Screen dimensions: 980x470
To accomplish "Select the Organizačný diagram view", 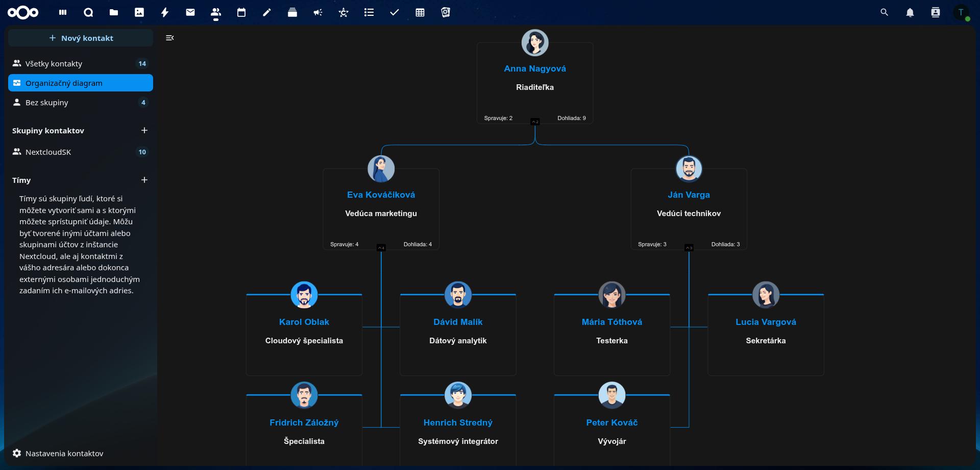I will click(80, 83).
